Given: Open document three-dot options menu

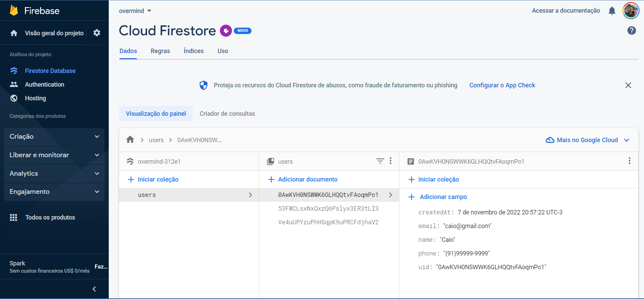Looking at the screenshot, I should [629, 161].
